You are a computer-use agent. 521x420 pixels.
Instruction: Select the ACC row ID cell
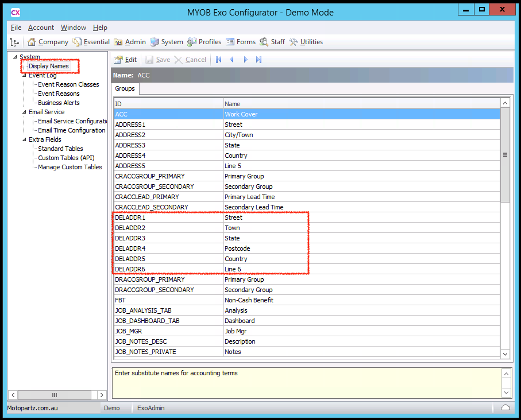coord(169,114)
